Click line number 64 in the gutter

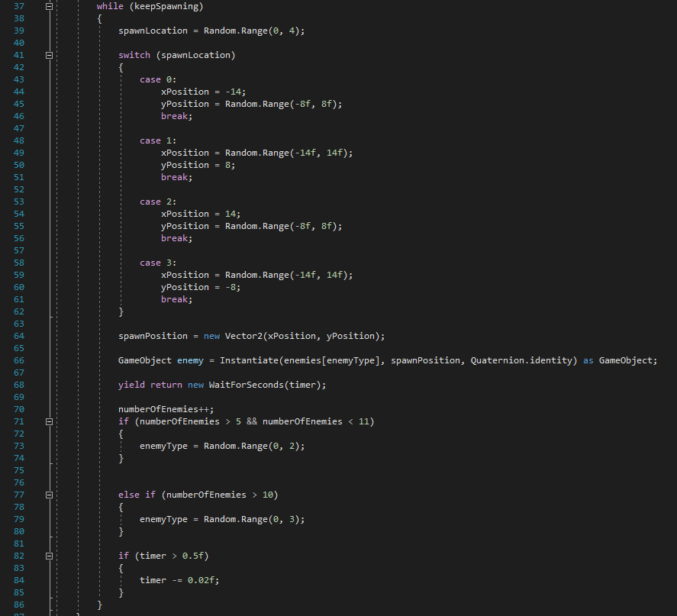tap(18, 336)
